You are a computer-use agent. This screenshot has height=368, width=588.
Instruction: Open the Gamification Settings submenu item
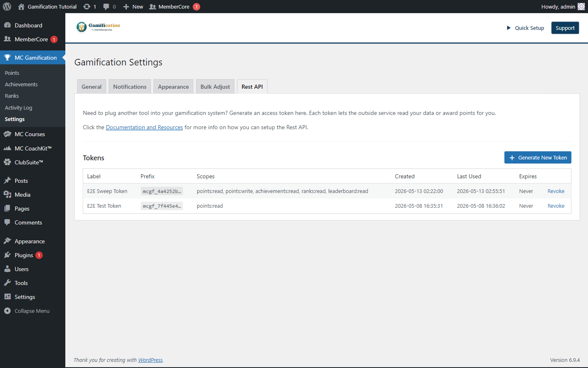click(x=15, y=119)
